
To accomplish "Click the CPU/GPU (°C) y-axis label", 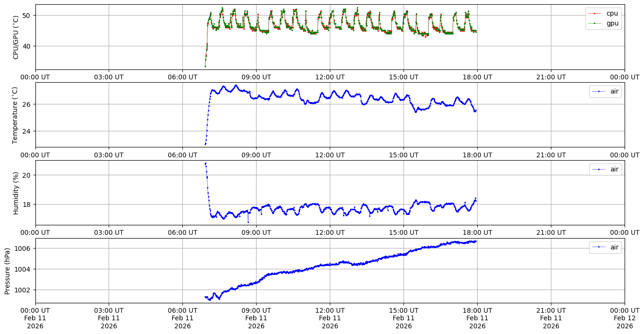I will click(16, 37).
